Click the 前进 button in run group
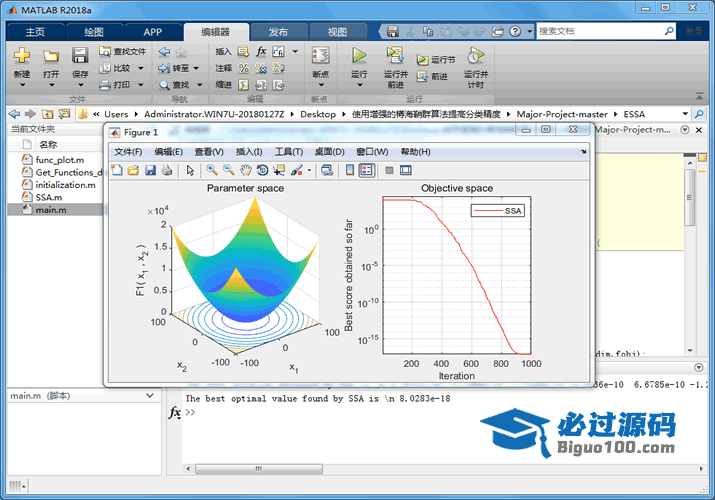 (x=432, y=77)
